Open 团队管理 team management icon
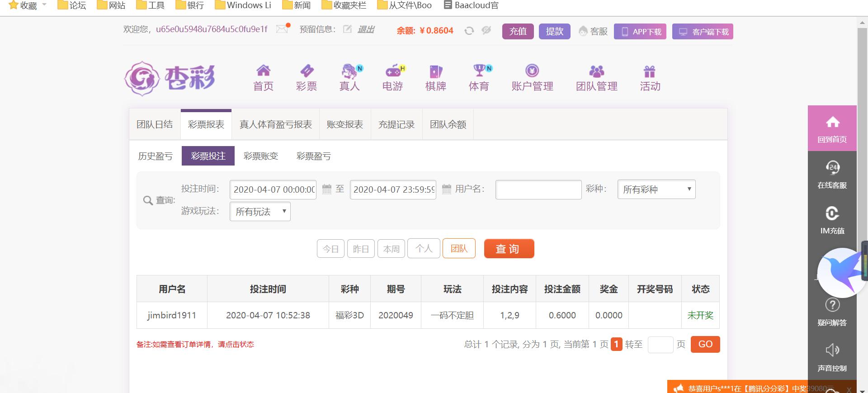 coord(597,71)
